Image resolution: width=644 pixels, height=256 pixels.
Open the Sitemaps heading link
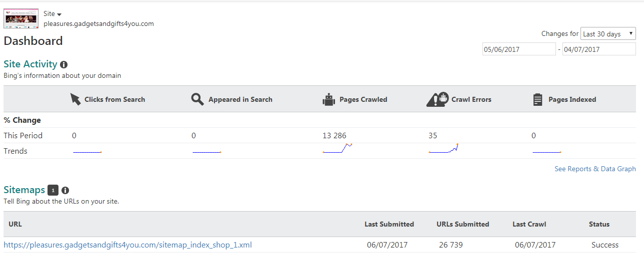pos(24,190)
